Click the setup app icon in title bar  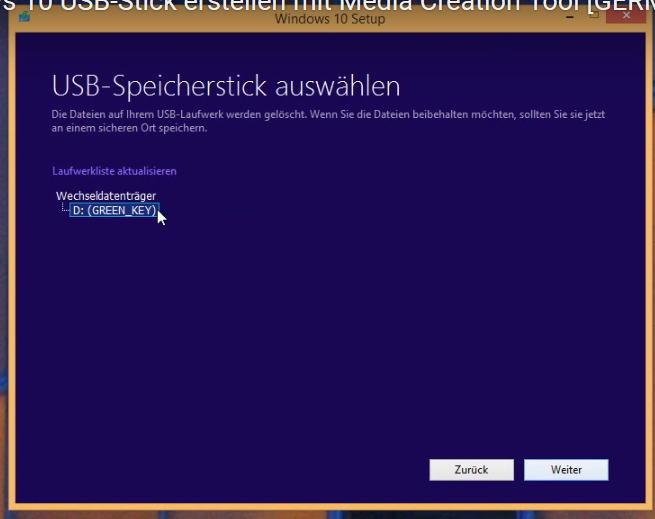tap(24, 16)
